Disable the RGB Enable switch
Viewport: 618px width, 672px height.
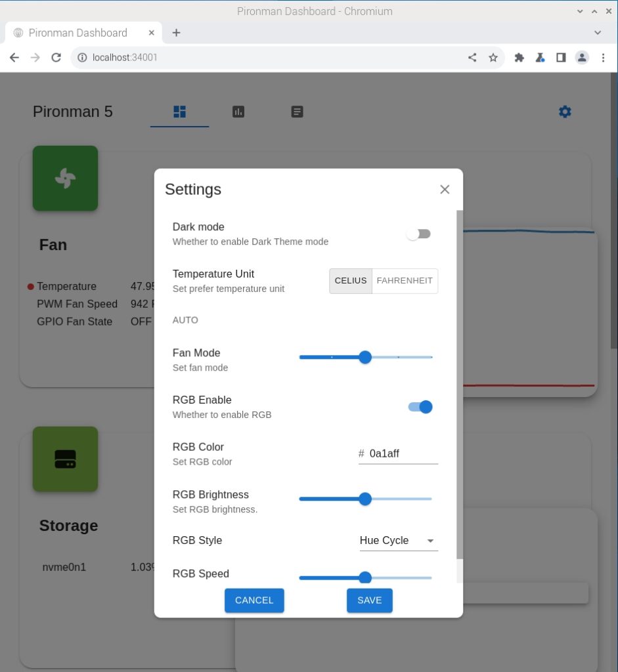coord(420,407)
